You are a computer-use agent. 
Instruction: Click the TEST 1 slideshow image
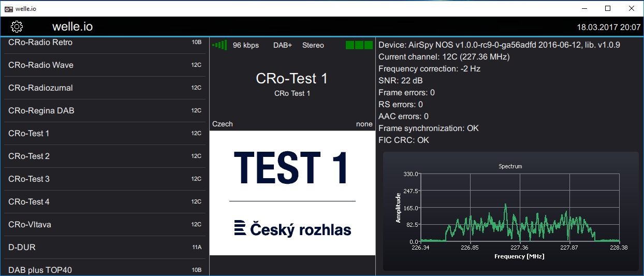(x=292, y=193)
